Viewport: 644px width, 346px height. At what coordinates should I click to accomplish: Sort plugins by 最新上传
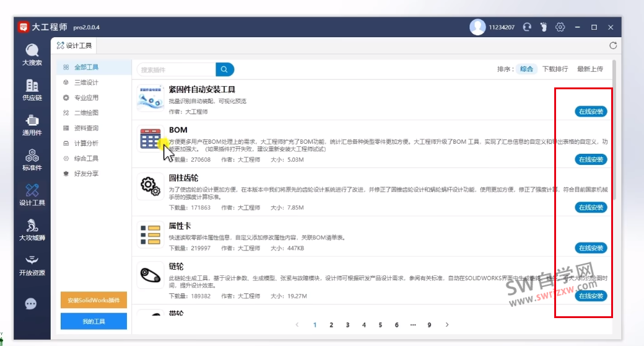tap(590, 69)
